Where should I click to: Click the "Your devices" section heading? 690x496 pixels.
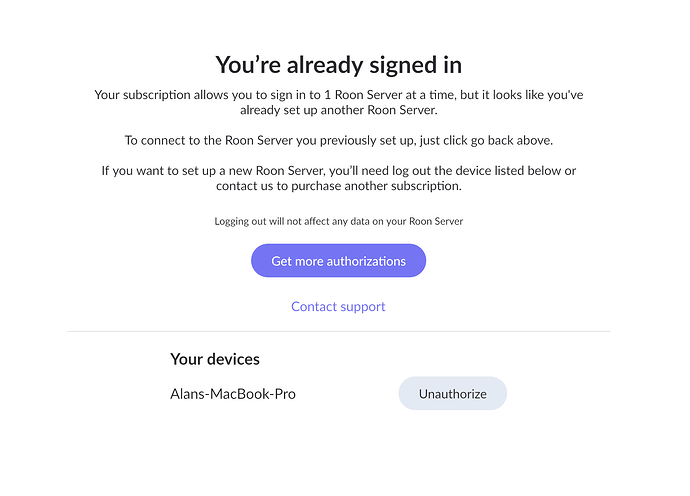[215, 359]
